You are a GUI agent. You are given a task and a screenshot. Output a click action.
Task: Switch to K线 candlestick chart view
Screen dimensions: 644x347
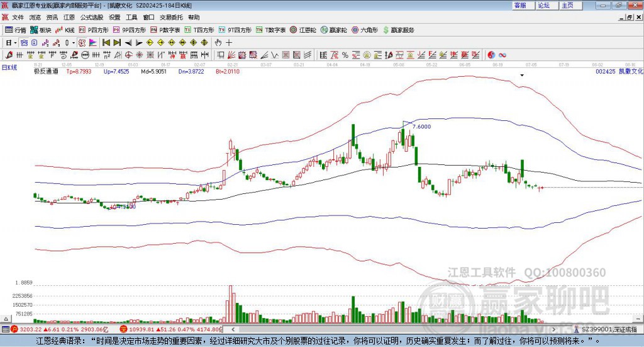[x=65, y=30]
